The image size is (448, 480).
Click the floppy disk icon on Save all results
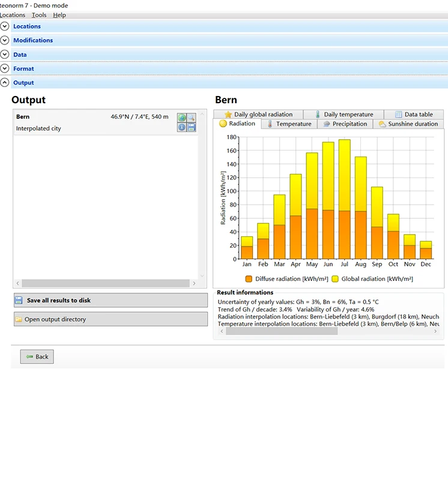[x=19, y=301]
